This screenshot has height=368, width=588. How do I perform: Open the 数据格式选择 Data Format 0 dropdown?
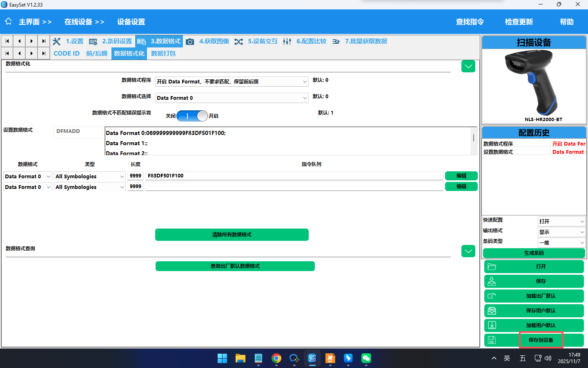pyautogui.click(x=232, y=98)
